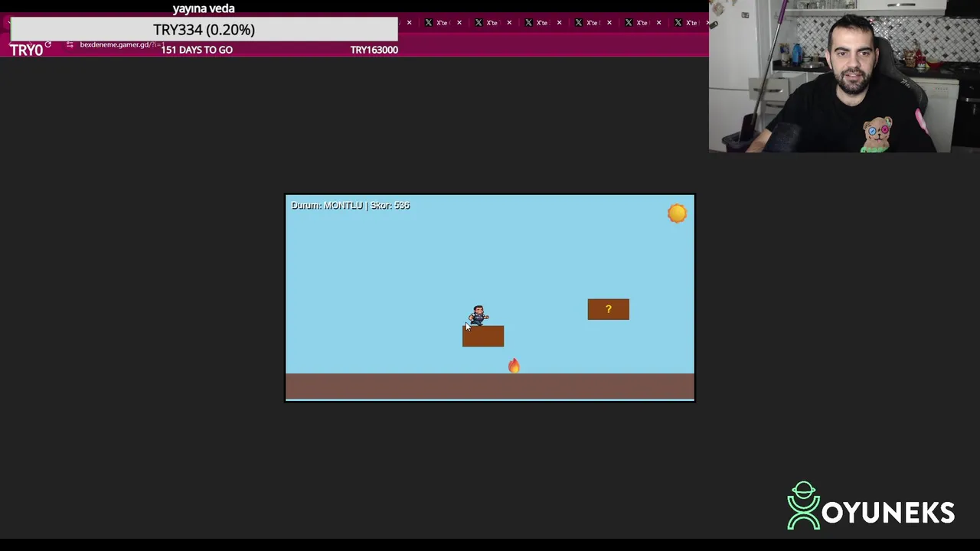Click the streamer webcam feed
The width and height of the screenshot is (980, 551).
pos(844,77)
